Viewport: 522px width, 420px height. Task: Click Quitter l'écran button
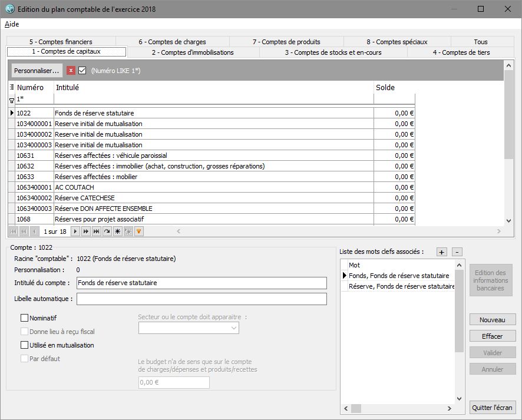click(x=493, y=408)
